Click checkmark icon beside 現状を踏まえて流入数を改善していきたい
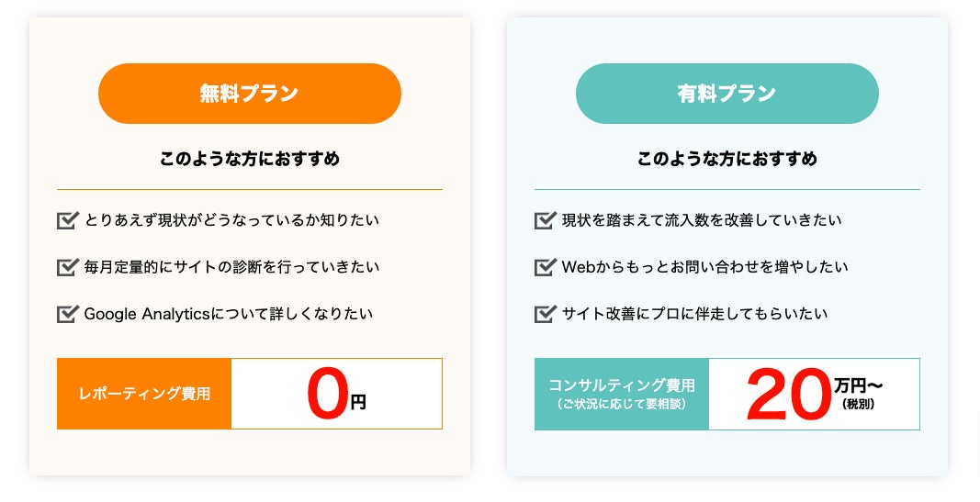 [545, 220]
